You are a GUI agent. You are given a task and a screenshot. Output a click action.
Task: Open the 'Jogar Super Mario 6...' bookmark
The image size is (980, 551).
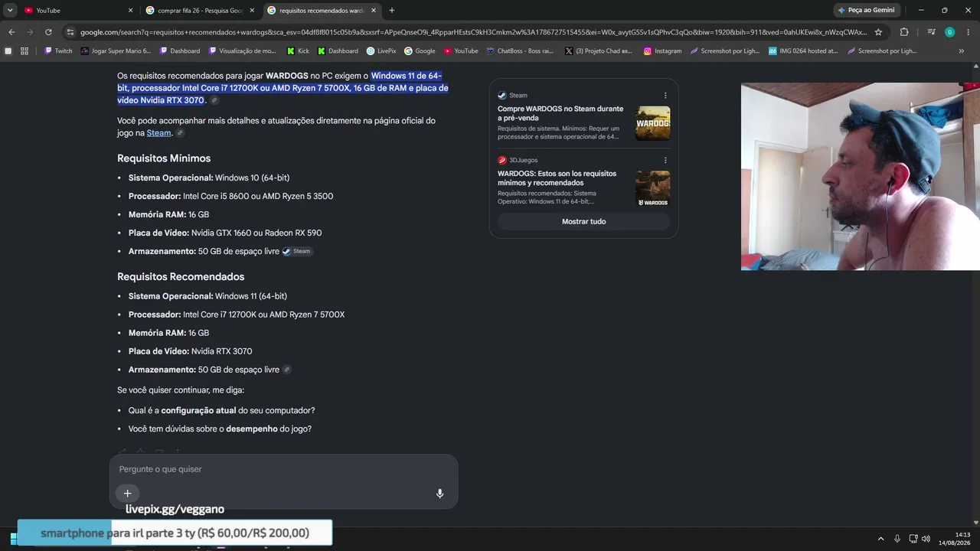[x=116, y=51]
